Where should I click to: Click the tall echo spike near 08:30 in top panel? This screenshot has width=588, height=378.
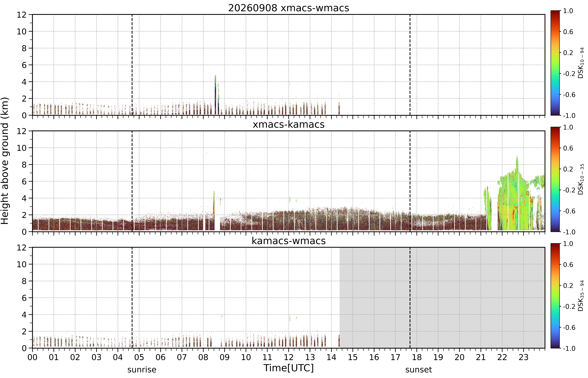(215, 95)
